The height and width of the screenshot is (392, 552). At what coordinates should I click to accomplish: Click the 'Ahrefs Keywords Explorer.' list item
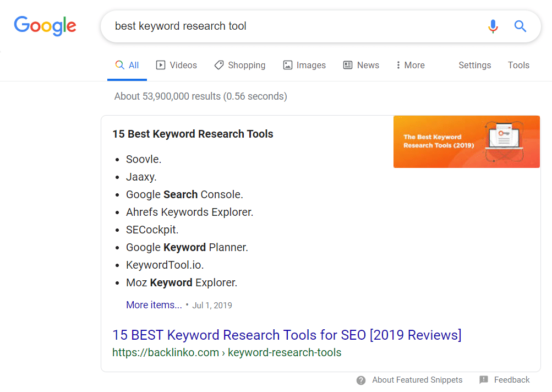click(190, 212)
